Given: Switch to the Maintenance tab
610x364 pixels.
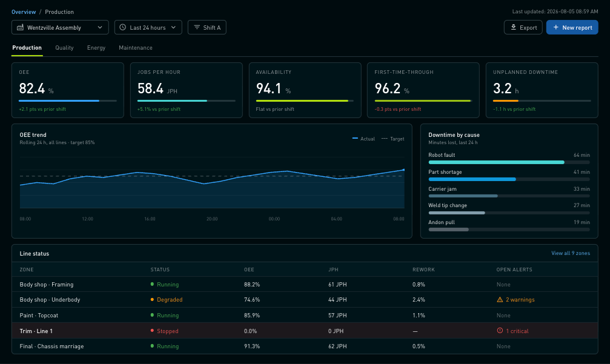Looking at the screenshot, I should coord(135,48).
